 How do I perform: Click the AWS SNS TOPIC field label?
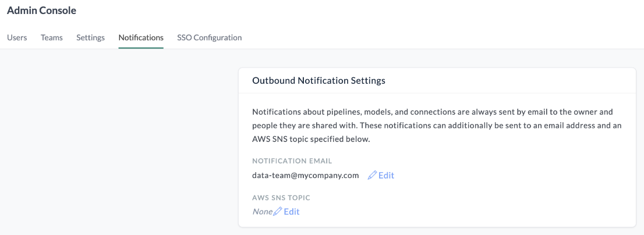[281, 198]
